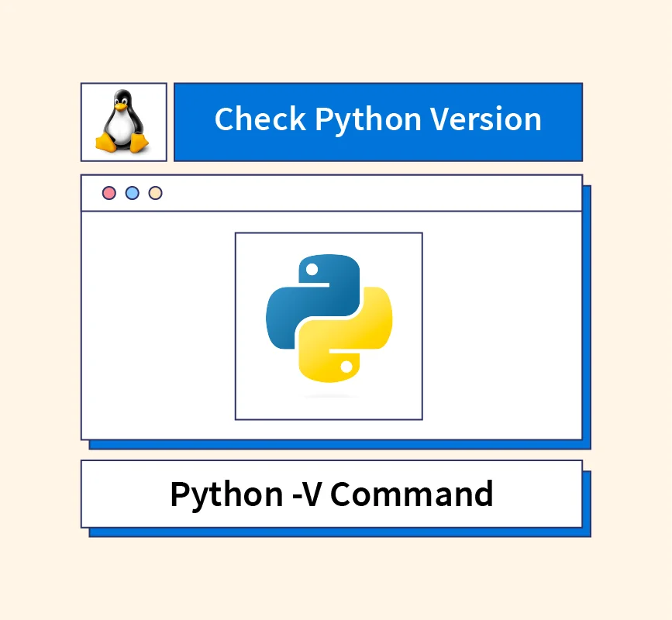672x620 pixels.
Task: Click the empty title bar right of the dots
Action: click(372, 193)
